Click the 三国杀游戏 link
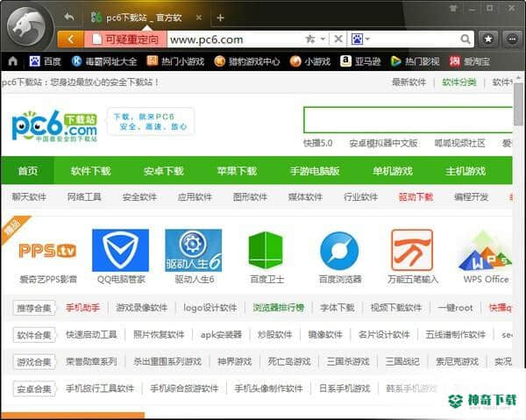Viewport: 526px width, 420px height. (x=348, y=361)
